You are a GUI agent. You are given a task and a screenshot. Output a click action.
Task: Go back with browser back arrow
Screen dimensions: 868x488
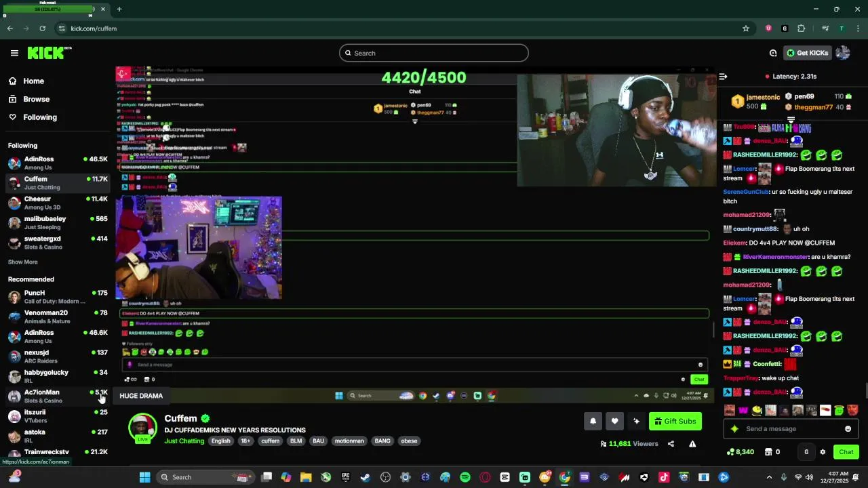click(x=10, y=28)
